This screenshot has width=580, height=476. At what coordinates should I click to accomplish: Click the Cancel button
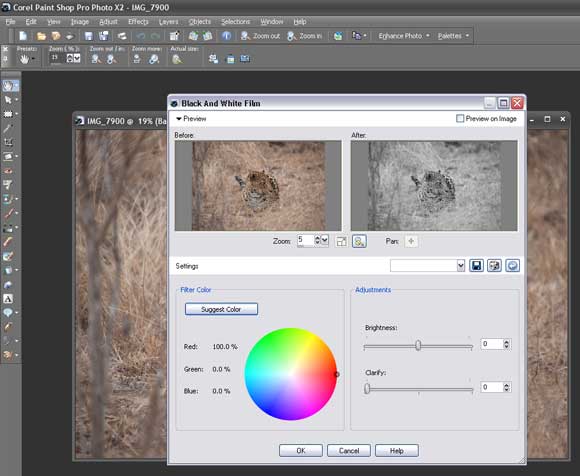[349, 450]
